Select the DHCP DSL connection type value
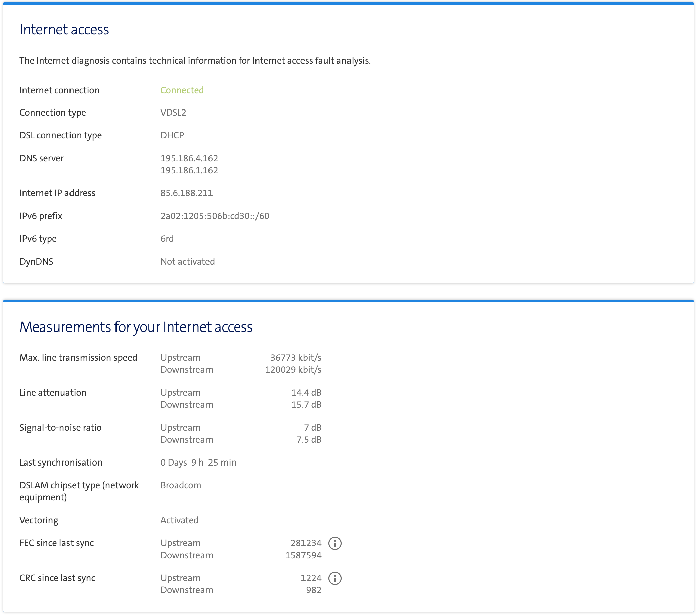Image resolution: width=697 pixels, height=616 pixels. pyautogui.click(x=172, y=135)
